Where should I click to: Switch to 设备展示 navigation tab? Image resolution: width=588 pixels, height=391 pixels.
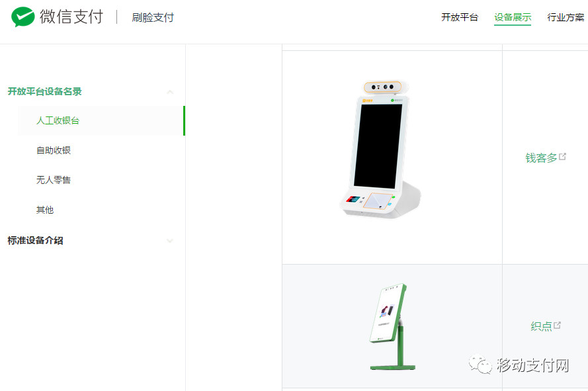pos(512,17)
